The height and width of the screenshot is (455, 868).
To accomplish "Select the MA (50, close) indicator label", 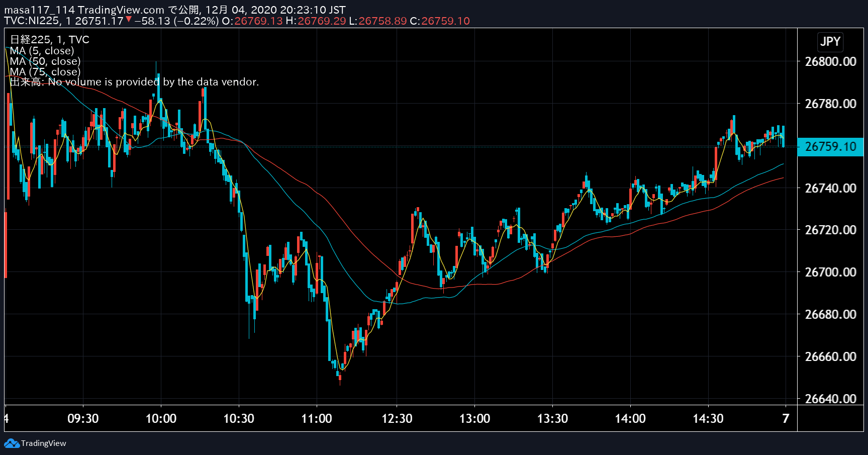I will coord(45,61).
